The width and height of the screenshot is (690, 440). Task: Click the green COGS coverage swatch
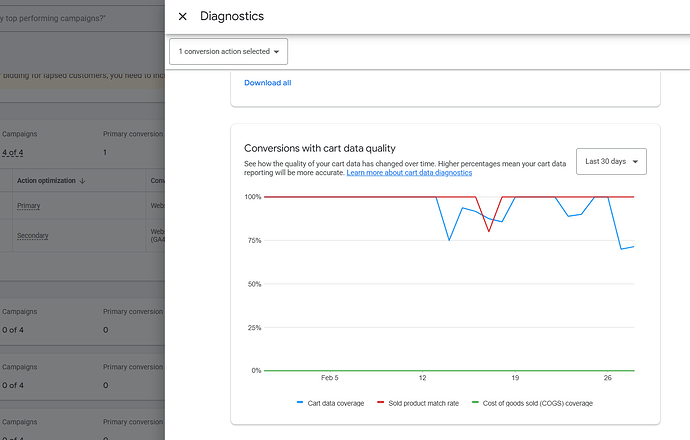[x=476, y=403]
